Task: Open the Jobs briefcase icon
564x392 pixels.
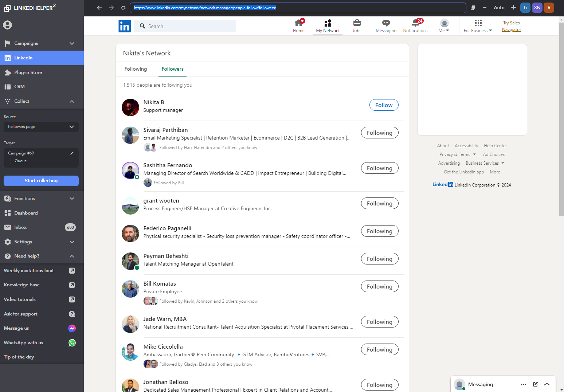Action: [357, 23]
